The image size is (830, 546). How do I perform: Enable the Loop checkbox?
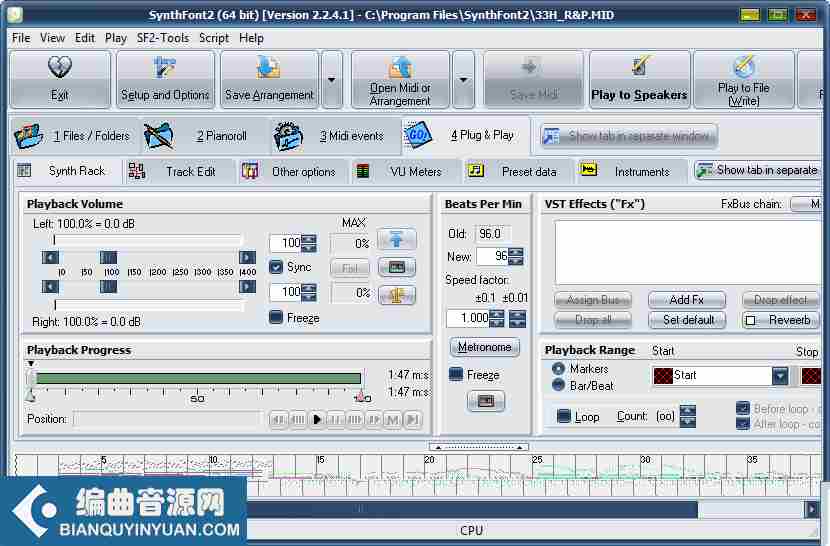click(x=564, y=416)
